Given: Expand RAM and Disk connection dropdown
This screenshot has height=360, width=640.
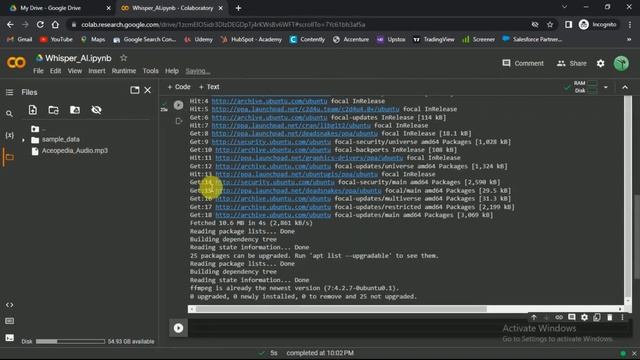Looking at the screenshot, I should 606,87.
